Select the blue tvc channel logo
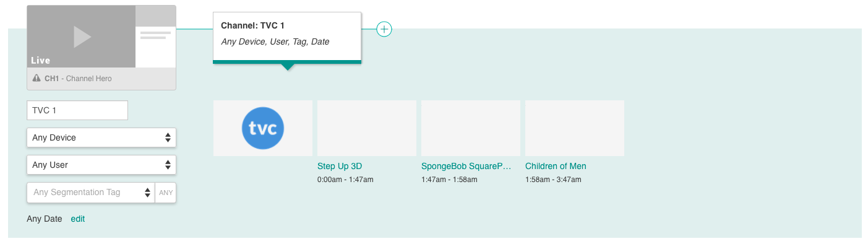This screenshot has width=868, height=244. 263,128
